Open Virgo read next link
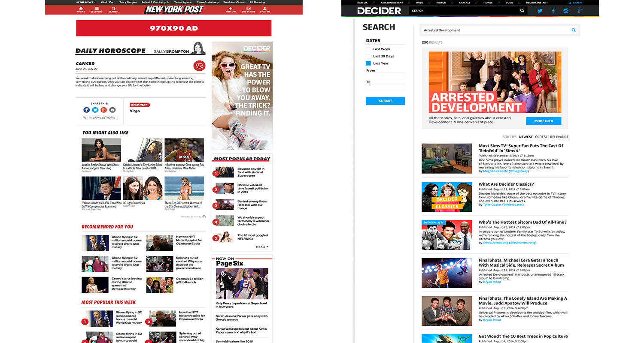This screenshot has height=343, width=644. 135,111
